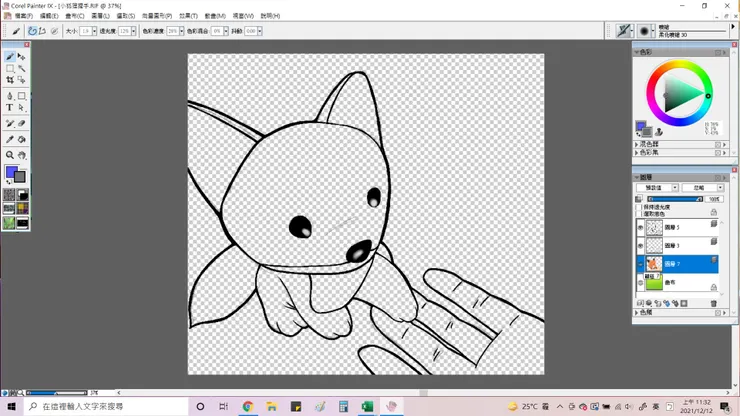The width and height of the screenshot is (740, 416).
Task: Select the Magic Wand tool
Action: [x=22, y=69]
